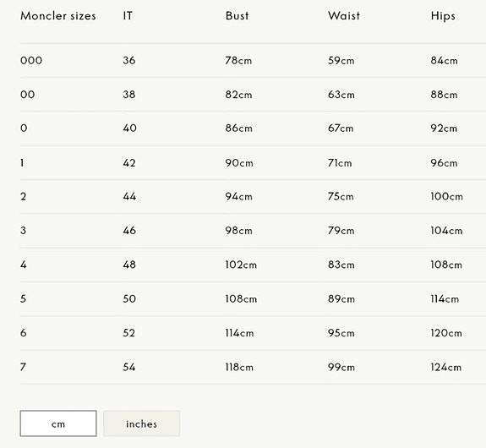
Task: Click the IT column header
Action: [x=128, y=16]
